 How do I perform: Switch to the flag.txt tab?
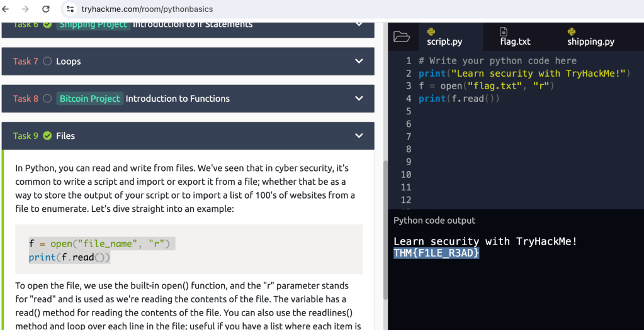click(515, 41)
